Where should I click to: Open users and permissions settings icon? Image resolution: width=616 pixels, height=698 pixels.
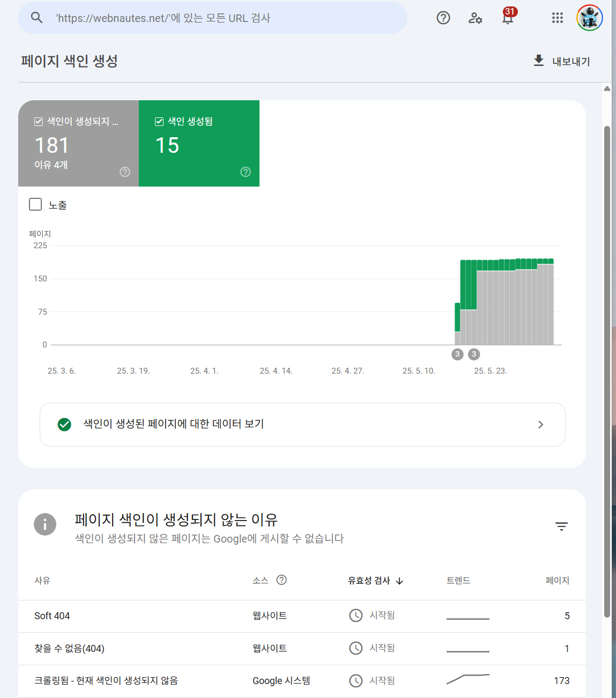pyautogui.click(x=476, y=18)
